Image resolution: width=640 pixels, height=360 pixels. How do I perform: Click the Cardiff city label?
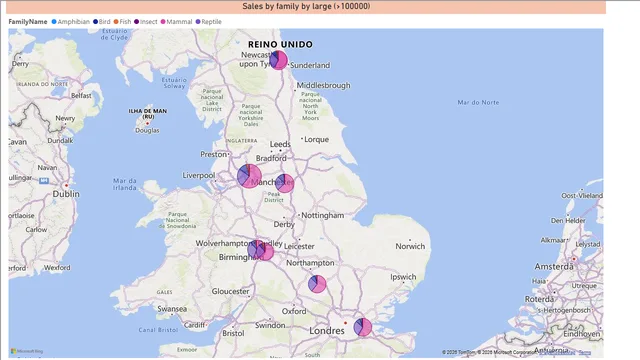(x=194, y=325)
